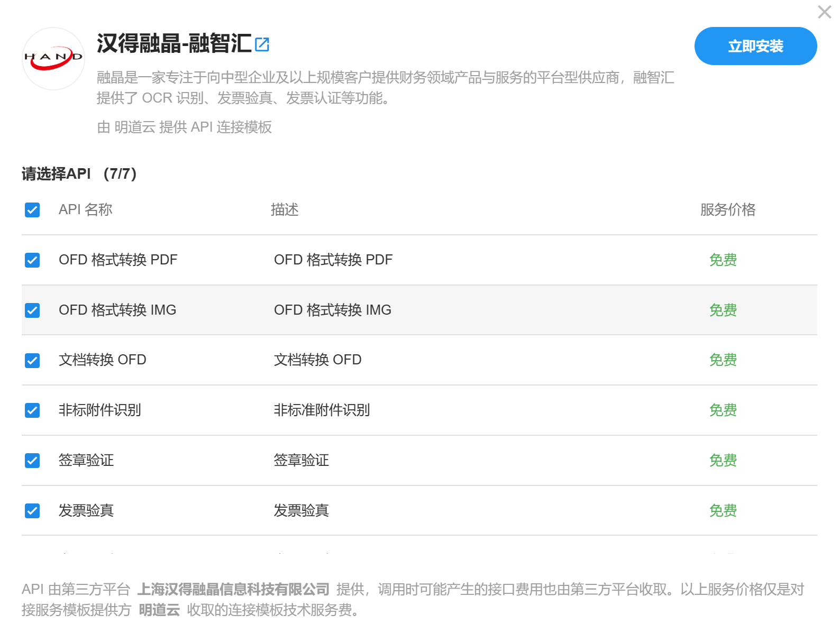Open the external link icon beside 汉得融晶-融智汇
Image resolution: width=840 pixels, height=642 pixels.
point(262,44)
